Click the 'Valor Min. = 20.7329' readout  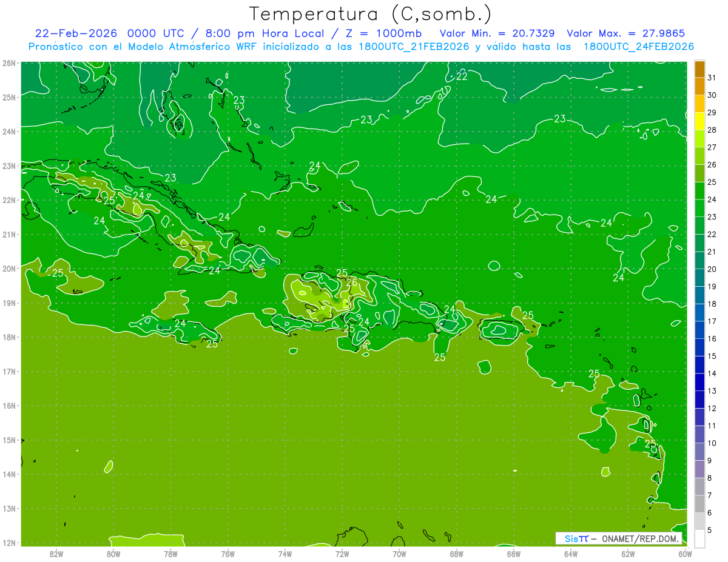point(497,33)
